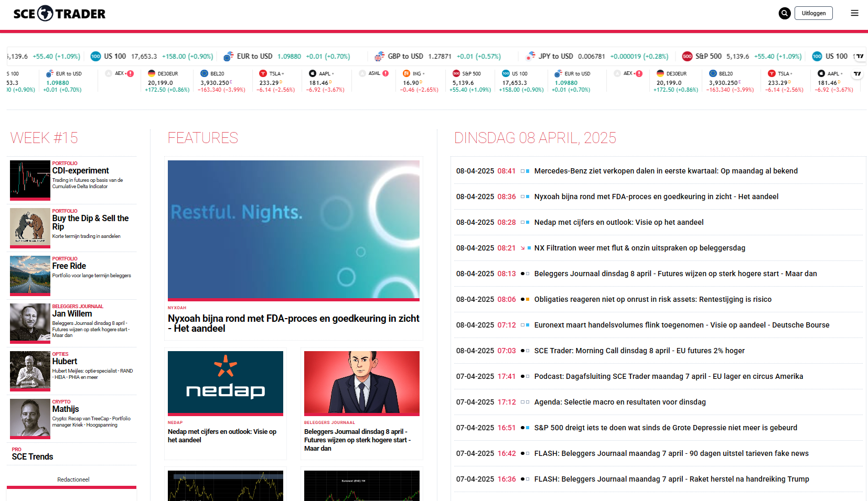Click Mathijs's portrait photo

tap(30, 419)
